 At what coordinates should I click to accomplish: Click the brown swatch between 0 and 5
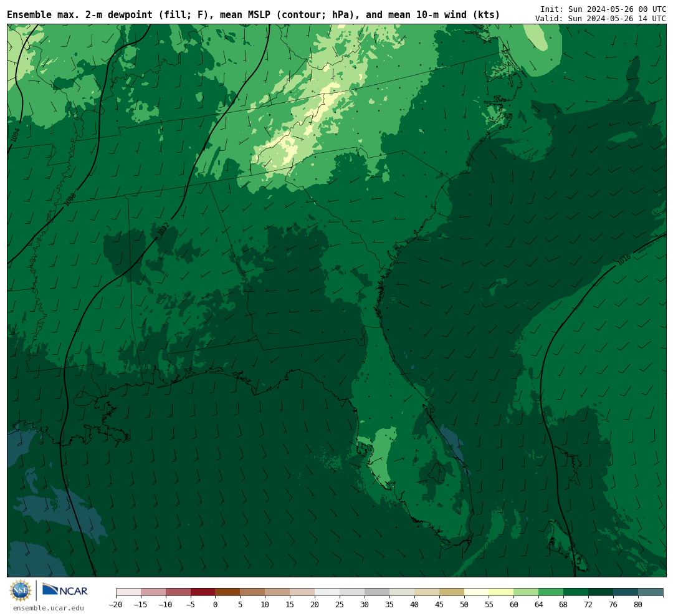[228, 592]
